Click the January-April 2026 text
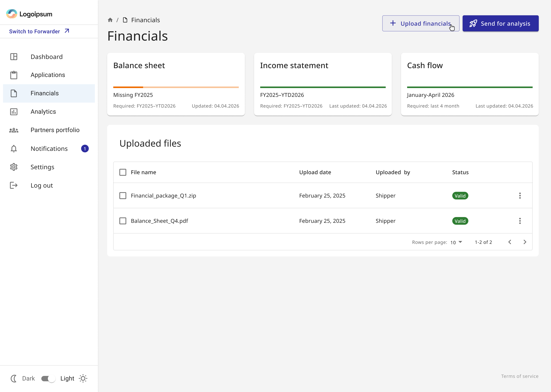 431,95
